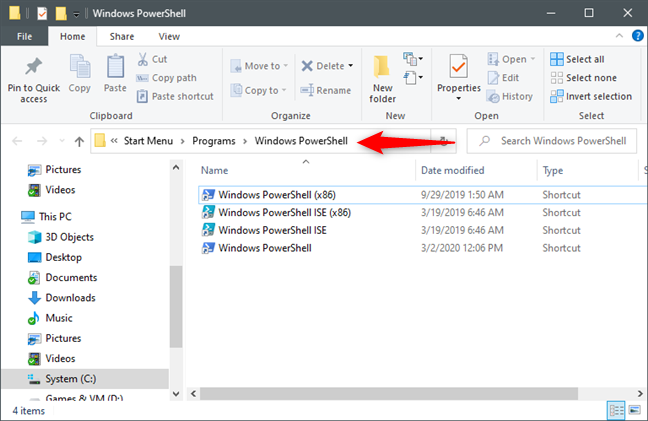Expand the chevron after Start Menu breadcrumb
The width and height of the screenshot is (648, 421).
click(183, 141)
